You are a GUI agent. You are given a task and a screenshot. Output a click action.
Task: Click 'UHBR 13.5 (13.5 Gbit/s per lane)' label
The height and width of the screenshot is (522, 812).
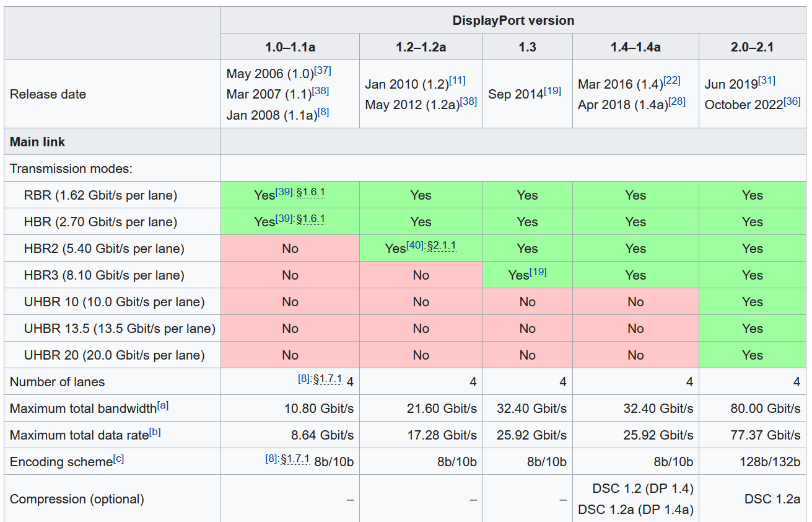[120, 329]
